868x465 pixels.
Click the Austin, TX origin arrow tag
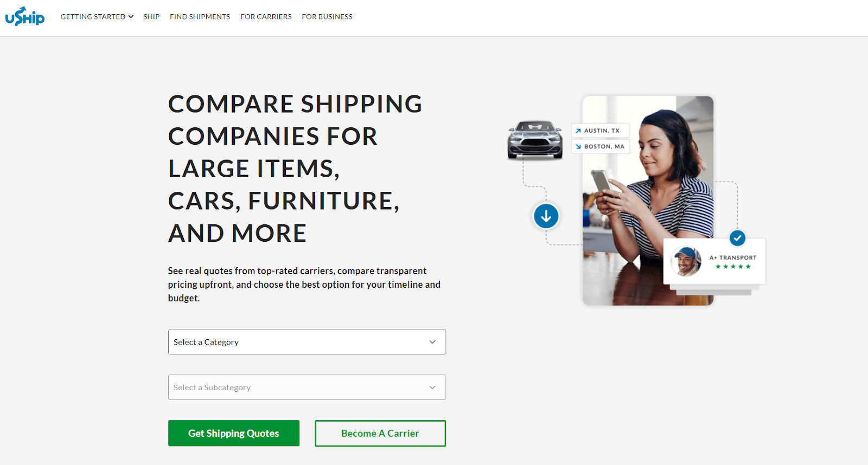[600, 131]
